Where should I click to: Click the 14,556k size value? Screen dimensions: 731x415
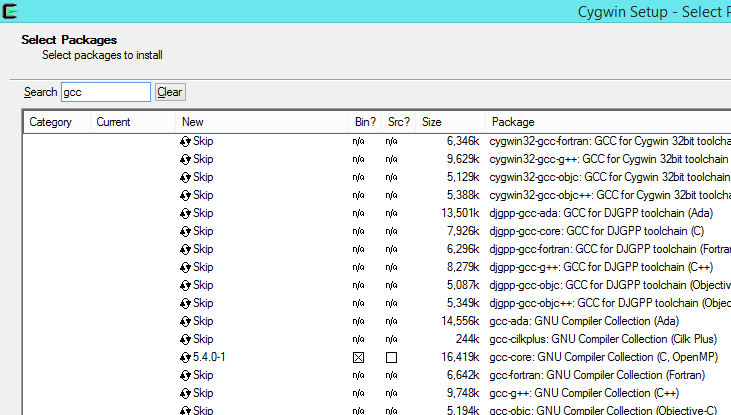(460, 321)
